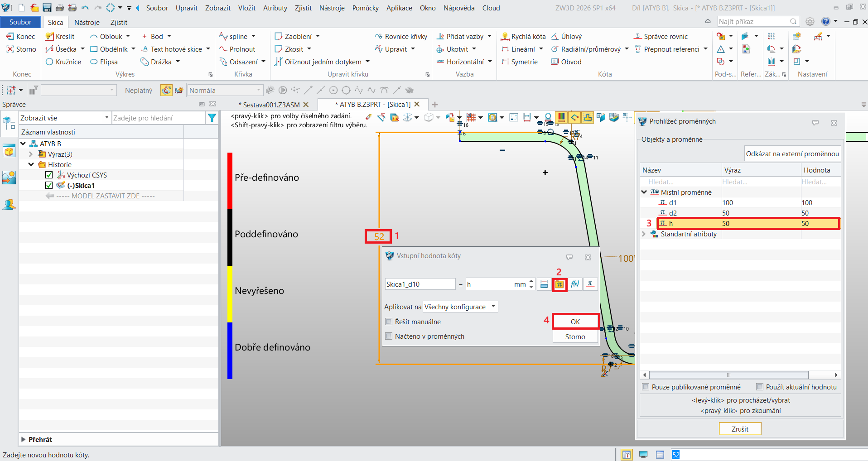Check Pouze publikované proměnné
Viewport: 868px width, 461px height.
(x=646, y=387)
